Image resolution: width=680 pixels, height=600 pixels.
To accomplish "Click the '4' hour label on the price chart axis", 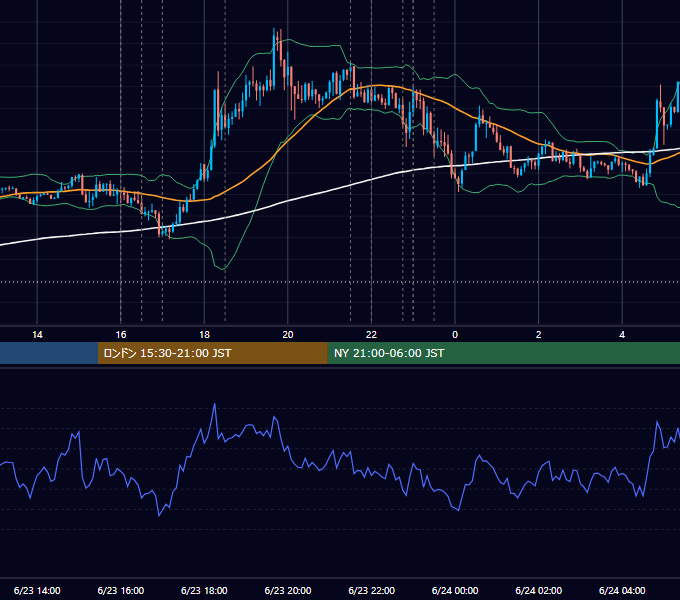I will (622, 335).
